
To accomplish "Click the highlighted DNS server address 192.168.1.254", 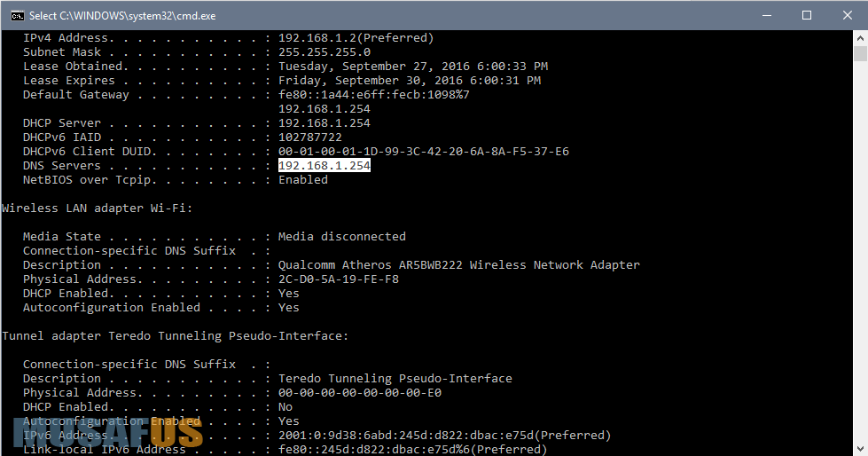I will point(324,166).
